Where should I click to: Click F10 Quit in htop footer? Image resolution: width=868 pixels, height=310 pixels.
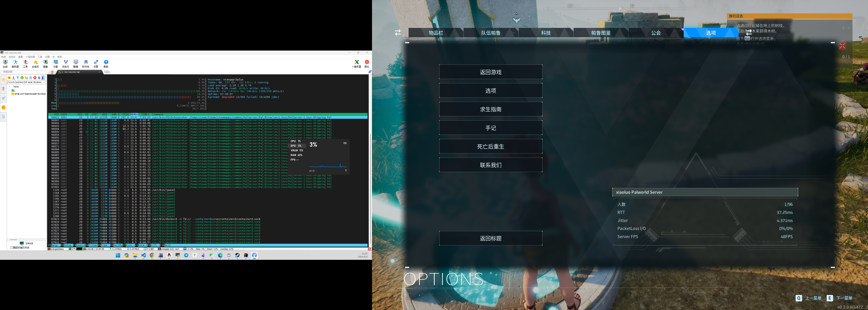165,245
